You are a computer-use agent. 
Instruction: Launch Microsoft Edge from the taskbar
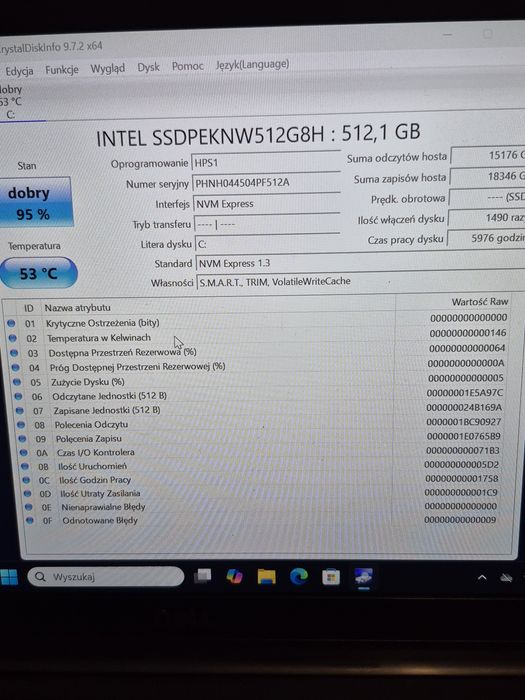[x=299, y=576]
